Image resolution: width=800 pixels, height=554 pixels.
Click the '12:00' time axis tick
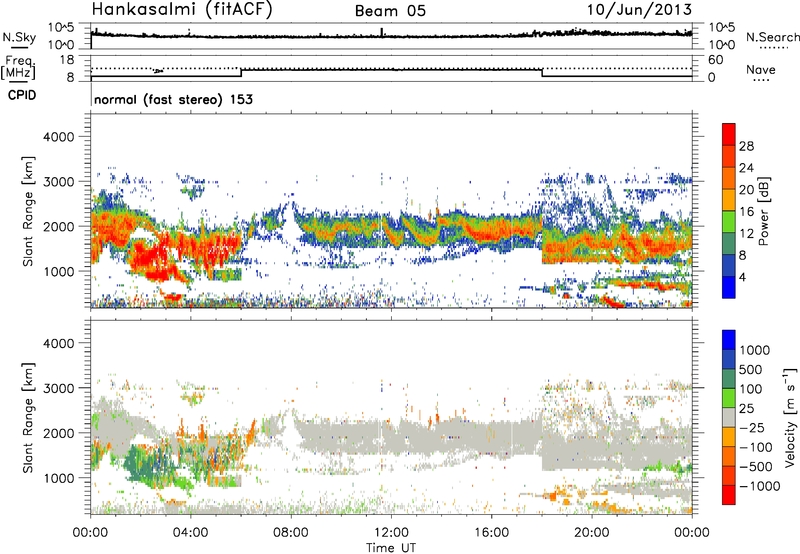click(x=391, y=533)
